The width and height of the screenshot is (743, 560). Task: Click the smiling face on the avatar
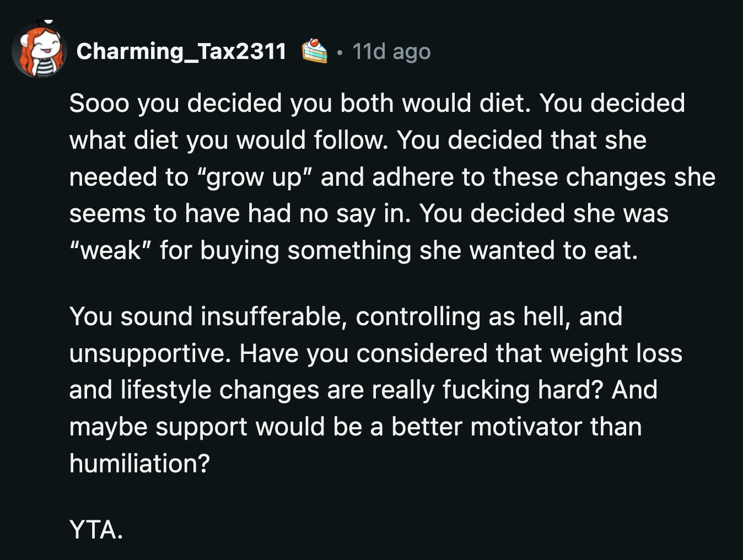[45, 47]
